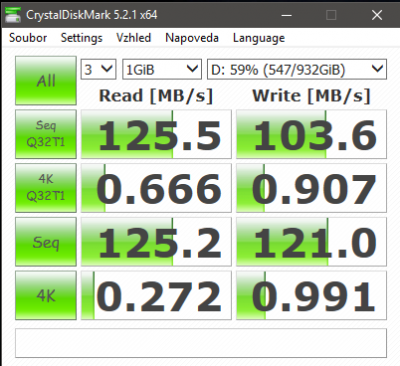Select the 4K Q32T1 read result 0.666

[x=156, y=188]
